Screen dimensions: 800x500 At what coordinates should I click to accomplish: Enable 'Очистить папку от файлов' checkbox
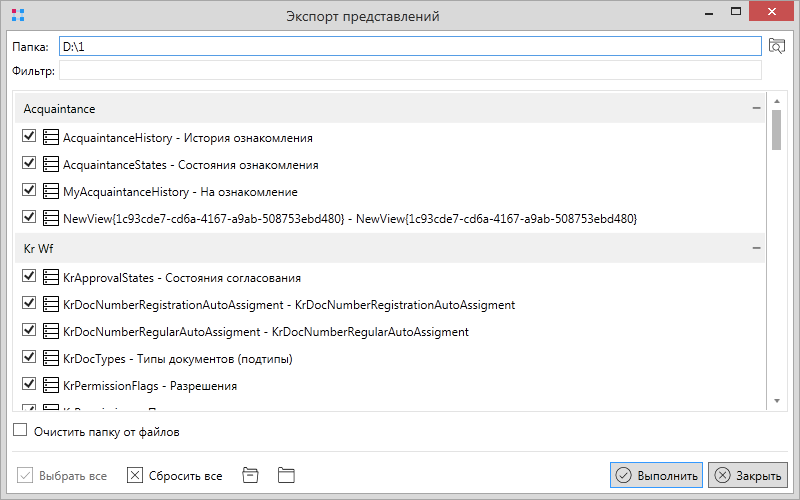[x=21, y=431]
